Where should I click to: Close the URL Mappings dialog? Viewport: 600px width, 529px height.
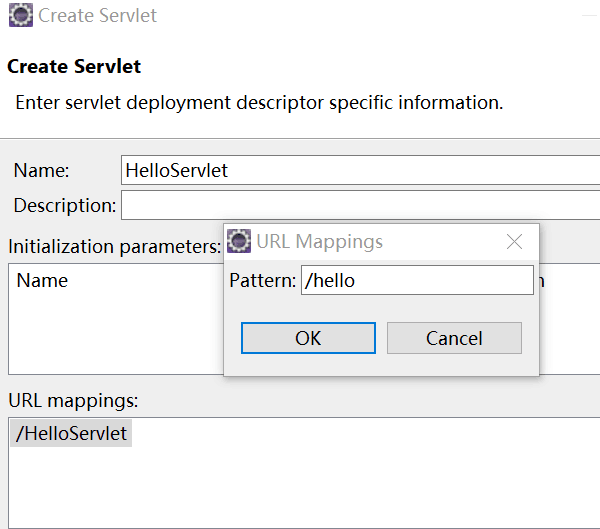pos(514,242)
